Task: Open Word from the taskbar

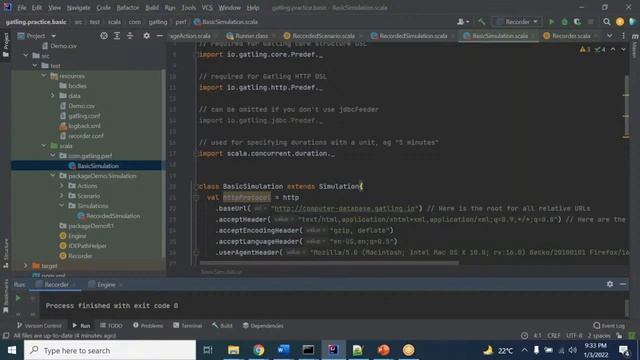Action: click(x=283, y=350)
